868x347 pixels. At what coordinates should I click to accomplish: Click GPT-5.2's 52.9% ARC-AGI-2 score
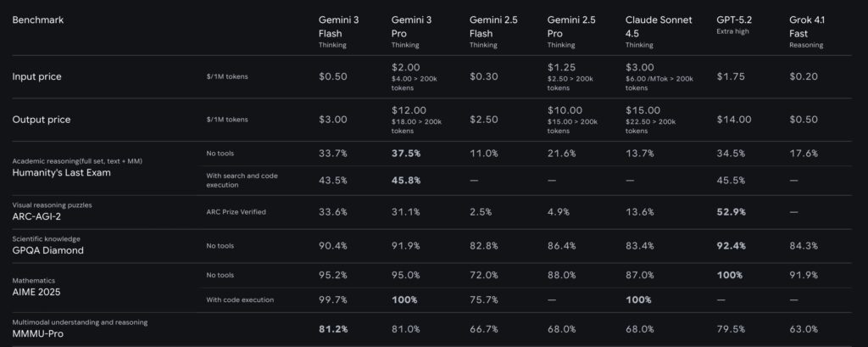[x=732, y=212]
